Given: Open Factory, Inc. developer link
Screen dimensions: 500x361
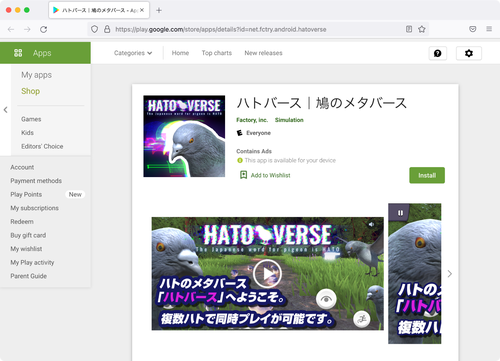Looking at the screenshot, I should (x=252, y=120).
